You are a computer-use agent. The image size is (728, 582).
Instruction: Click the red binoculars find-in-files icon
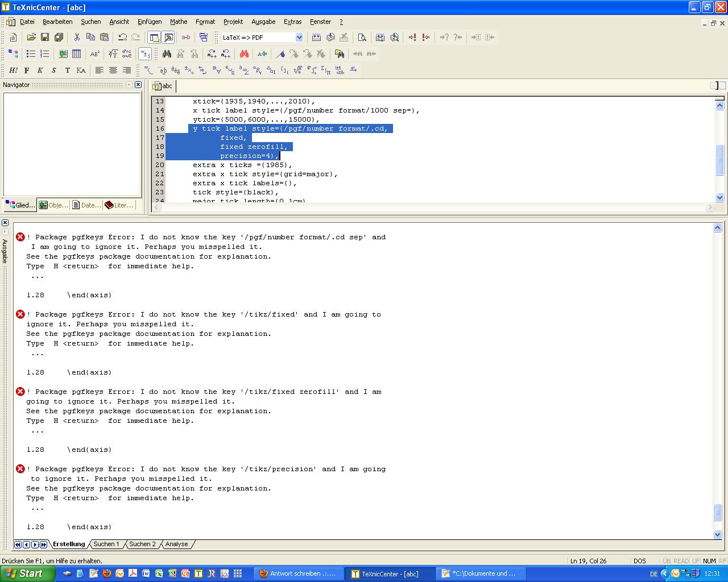pyautogui.click(x=244, y=54)
